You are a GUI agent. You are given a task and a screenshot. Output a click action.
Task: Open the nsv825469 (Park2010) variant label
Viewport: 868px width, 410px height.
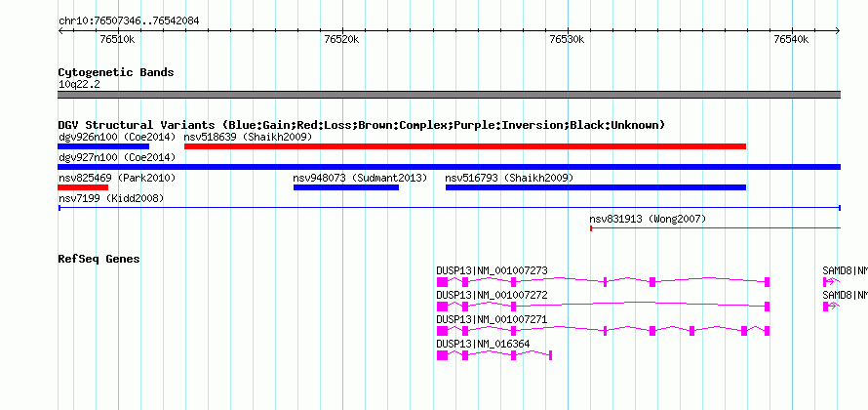click(x=117, y=178)
